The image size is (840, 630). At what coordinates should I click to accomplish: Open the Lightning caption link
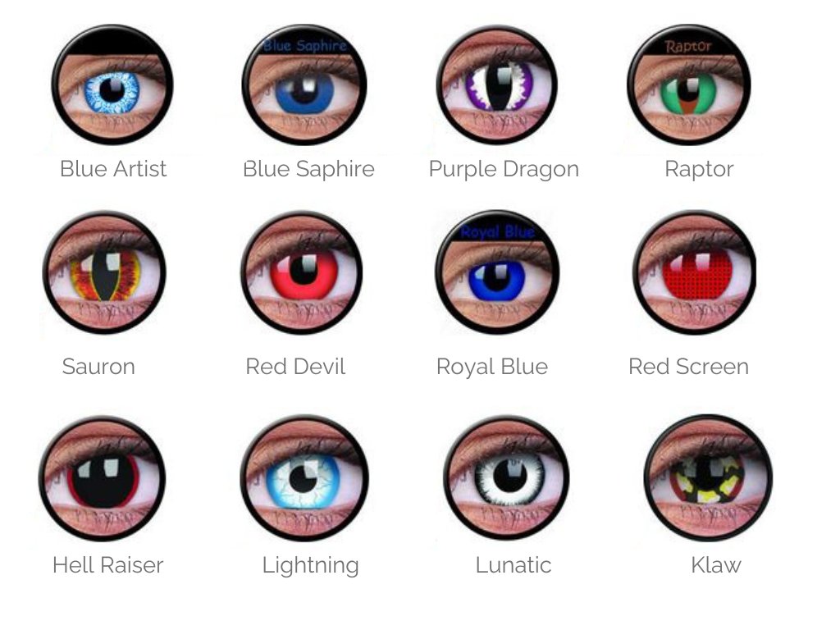tap(310, 566)
